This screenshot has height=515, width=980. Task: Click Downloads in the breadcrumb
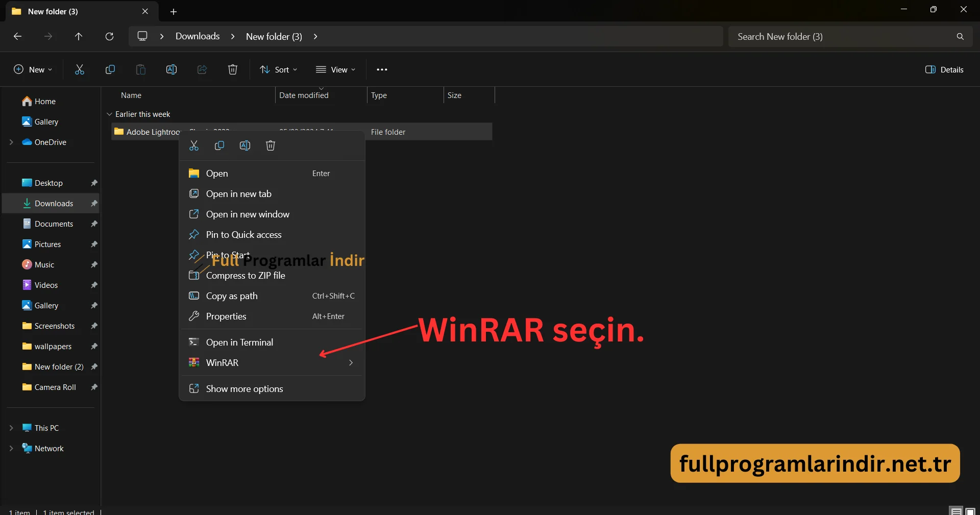click(198, 36)
